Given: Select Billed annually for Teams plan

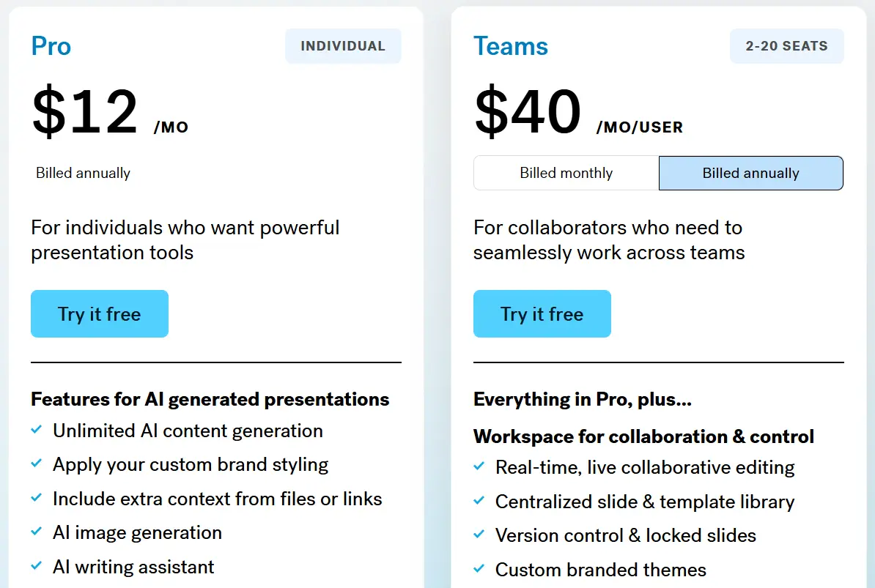Looking at the screenshot, I should tap(750, 174).
